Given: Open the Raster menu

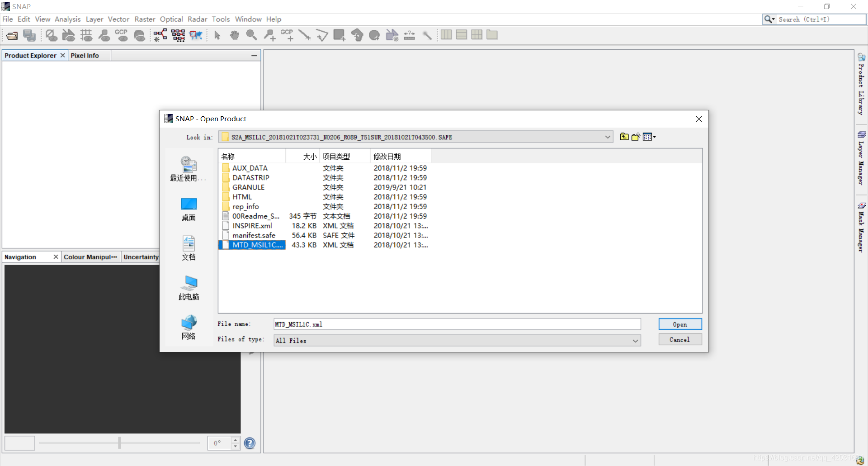Looking at the screenshot, I should point(145,19).
